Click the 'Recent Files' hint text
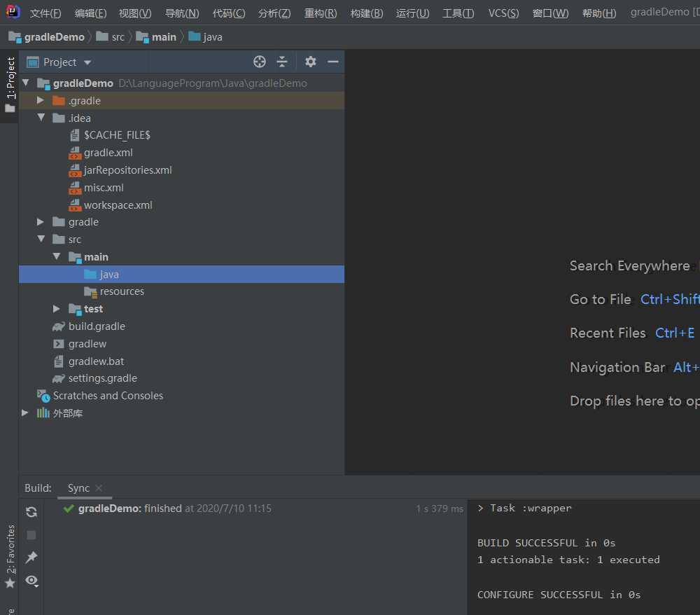Viewport: 700px width, 615px height. point(608,333)
